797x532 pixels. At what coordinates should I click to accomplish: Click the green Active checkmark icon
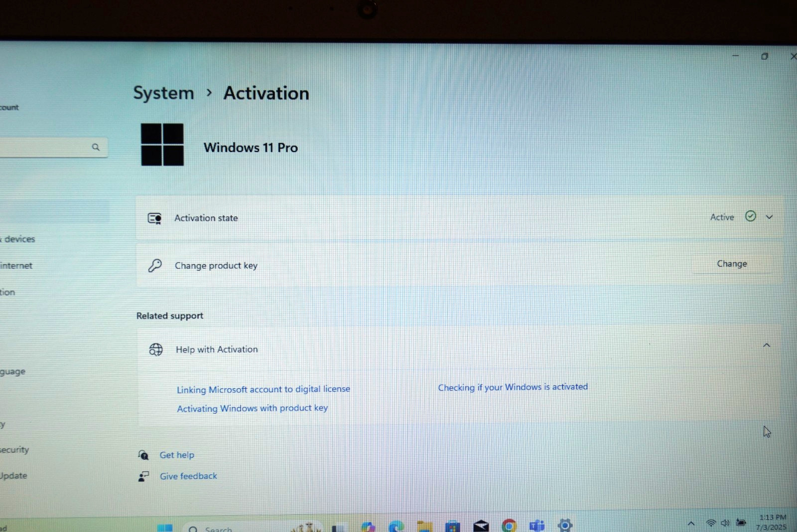click(x=751, y=216)
